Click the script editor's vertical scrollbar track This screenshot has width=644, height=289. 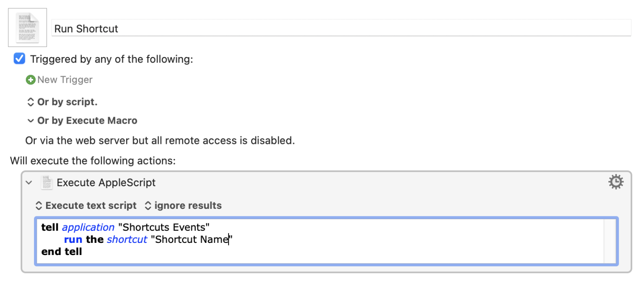click(x=610, y=241)
